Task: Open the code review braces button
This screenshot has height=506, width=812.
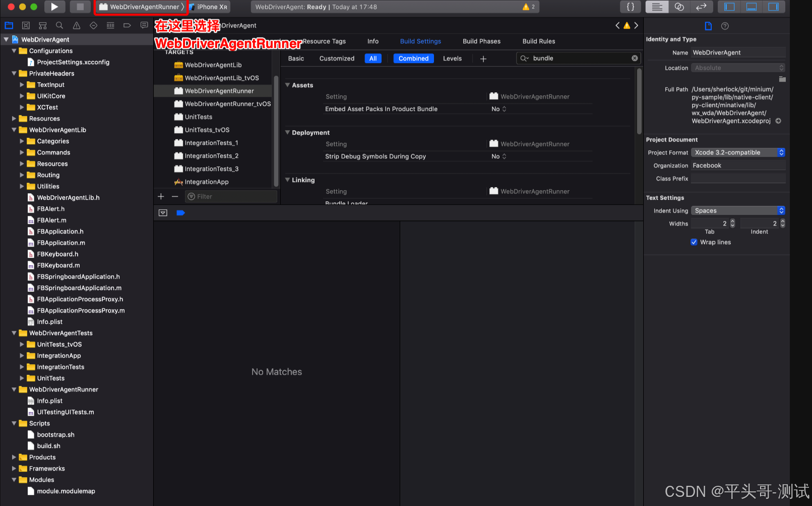Action: [630, 7]
